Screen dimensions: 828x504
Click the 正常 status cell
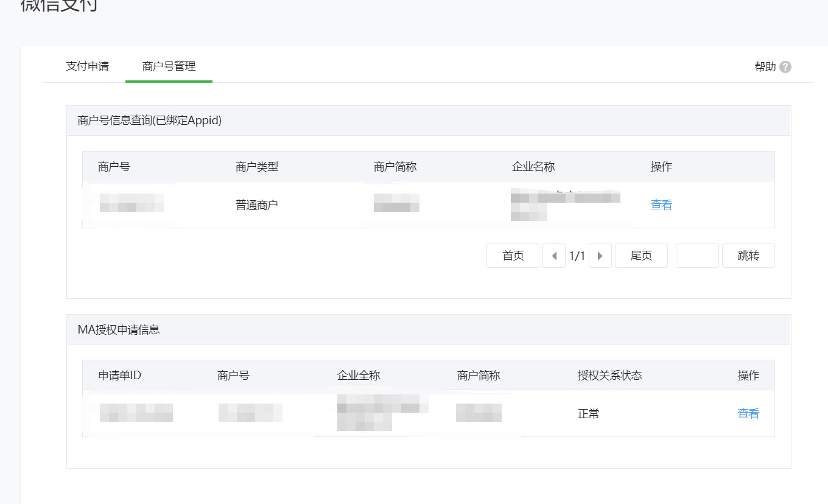589,414
